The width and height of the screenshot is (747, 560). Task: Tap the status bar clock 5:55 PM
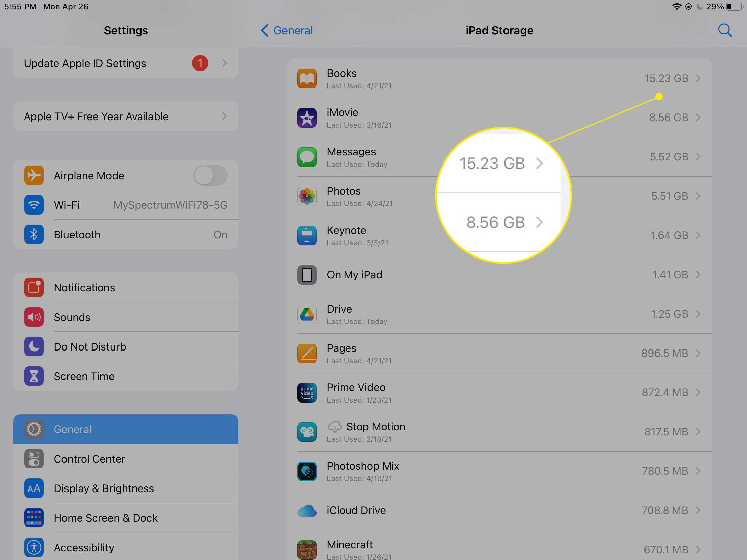(x=20, y=7)
